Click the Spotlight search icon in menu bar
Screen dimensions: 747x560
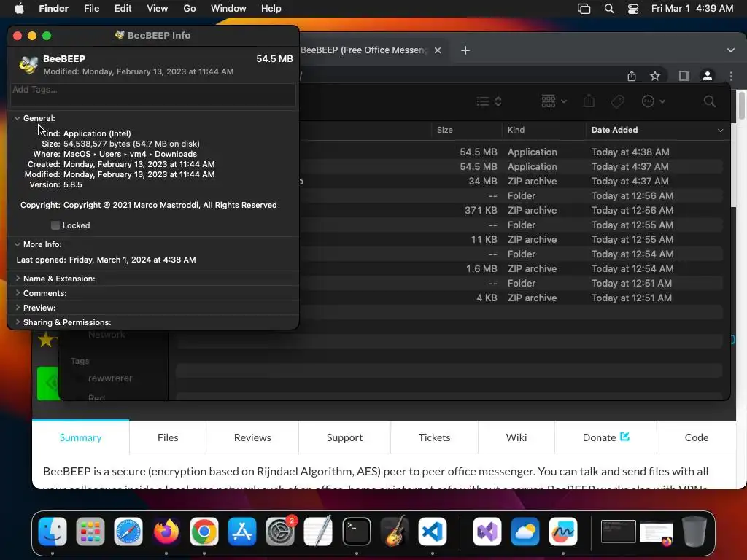pos(609,9)
